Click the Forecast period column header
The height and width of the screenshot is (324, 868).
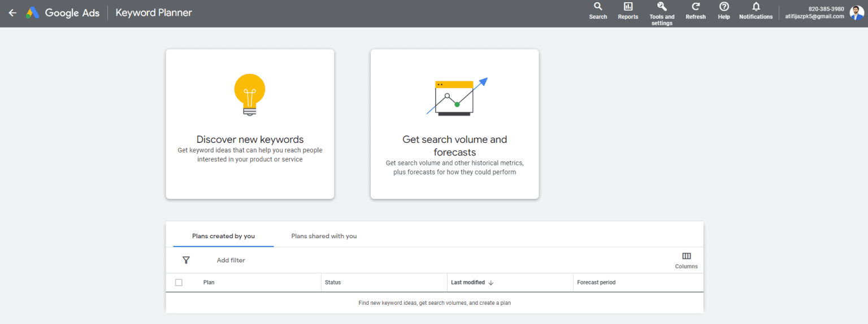pos(596,282)
